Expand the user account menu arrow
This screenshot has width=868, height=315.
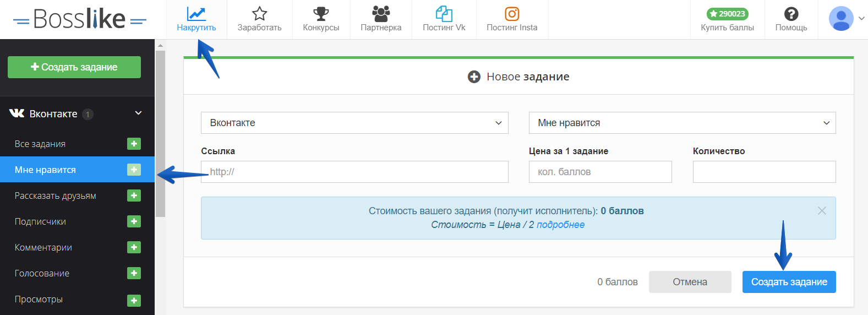(x=861, y=18)
